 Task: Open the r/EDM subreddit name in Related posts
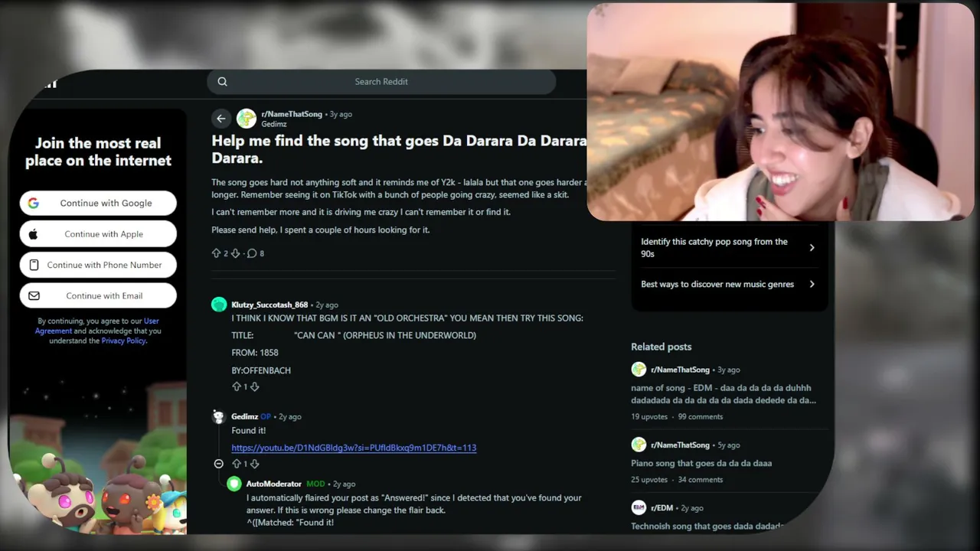tap(662, 507)
